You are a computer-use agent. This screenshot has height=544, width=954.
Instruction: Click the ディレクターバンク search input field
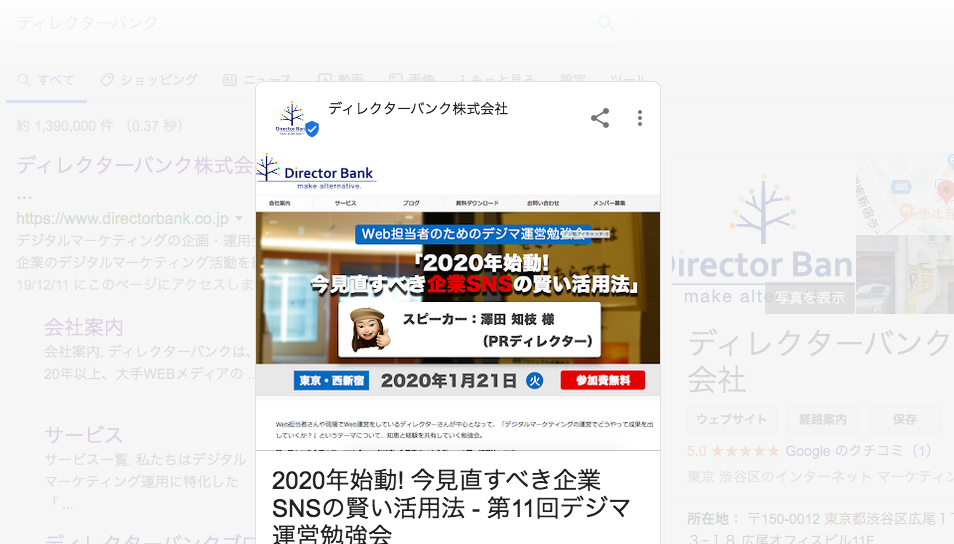point(300,23)
